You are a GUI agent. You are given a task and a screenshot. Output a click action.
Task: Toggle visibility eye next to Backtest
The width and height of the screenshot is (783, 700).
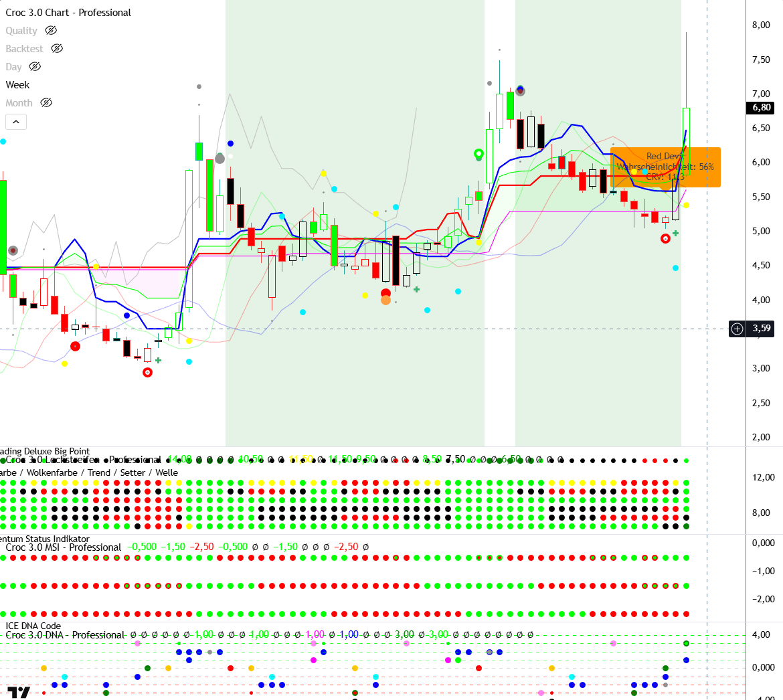pos(57,49)
